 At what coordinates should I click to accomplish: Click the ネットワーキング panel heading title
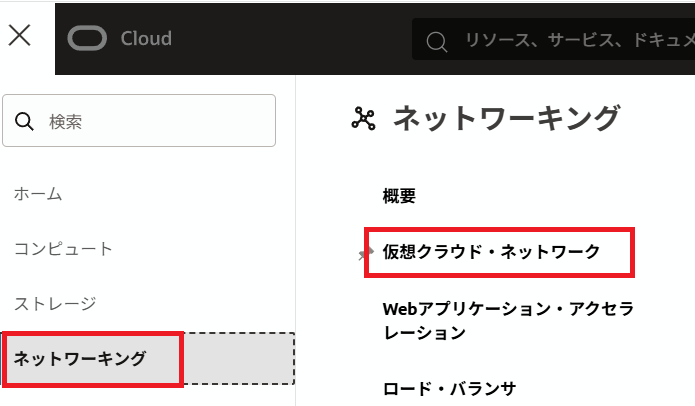click(506, 118)
